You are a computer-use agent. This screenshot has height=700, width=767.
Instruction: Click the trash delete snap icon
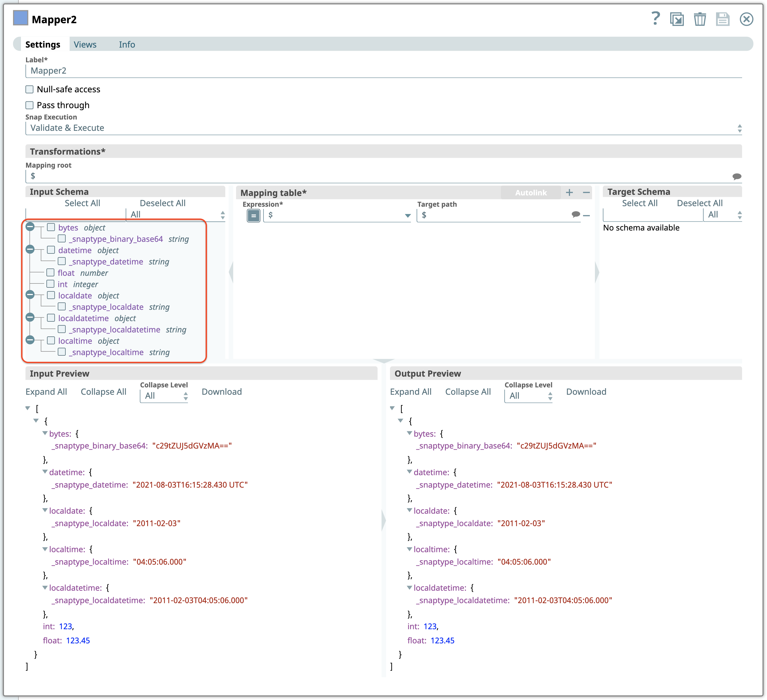tap(700, 19)
